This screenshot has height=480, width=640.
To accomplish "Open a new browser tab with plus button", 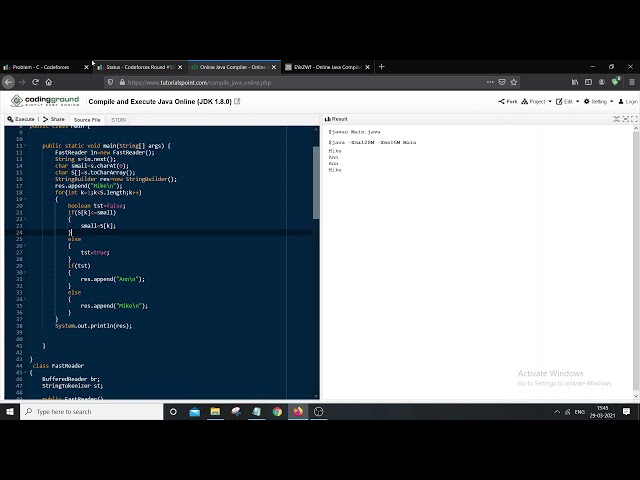I will point(382,67).
